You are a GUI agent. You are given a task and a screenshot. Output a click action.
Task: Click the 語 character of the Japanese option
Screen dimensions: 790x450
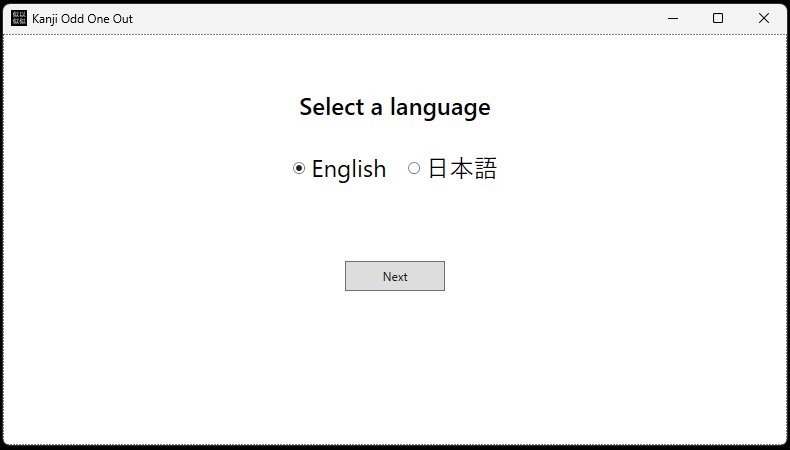tap(485, 168)
